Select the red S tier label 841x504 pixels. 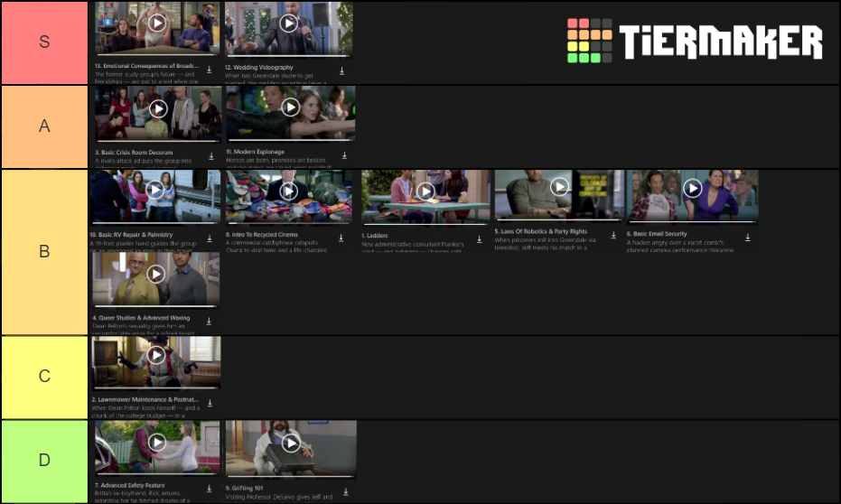pos(44,42)
